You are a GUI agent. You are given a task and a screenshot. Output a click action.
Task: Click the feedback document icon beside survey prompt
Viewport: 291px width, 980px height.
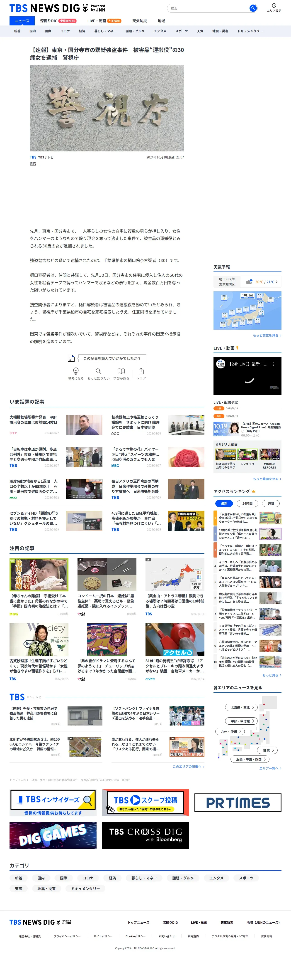(x=71, y=358)
